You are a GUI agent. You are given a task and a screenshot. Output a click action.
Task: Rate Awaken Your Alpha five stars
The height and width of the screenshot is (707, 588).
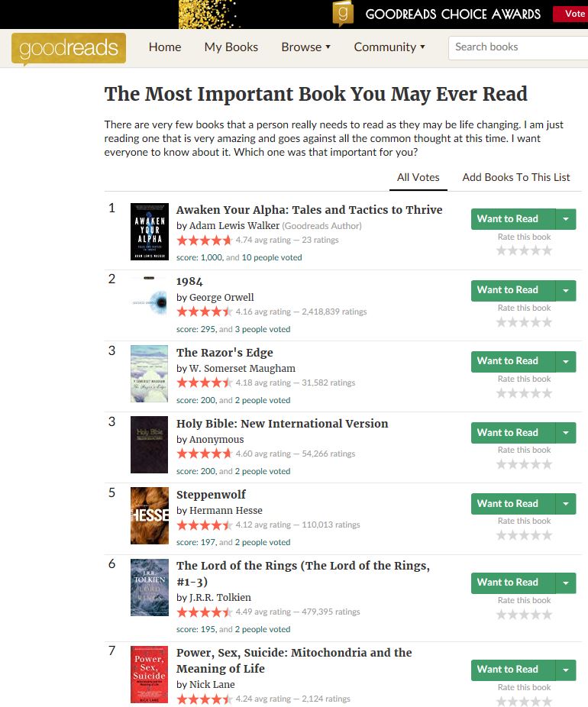[x=547, y=250]
